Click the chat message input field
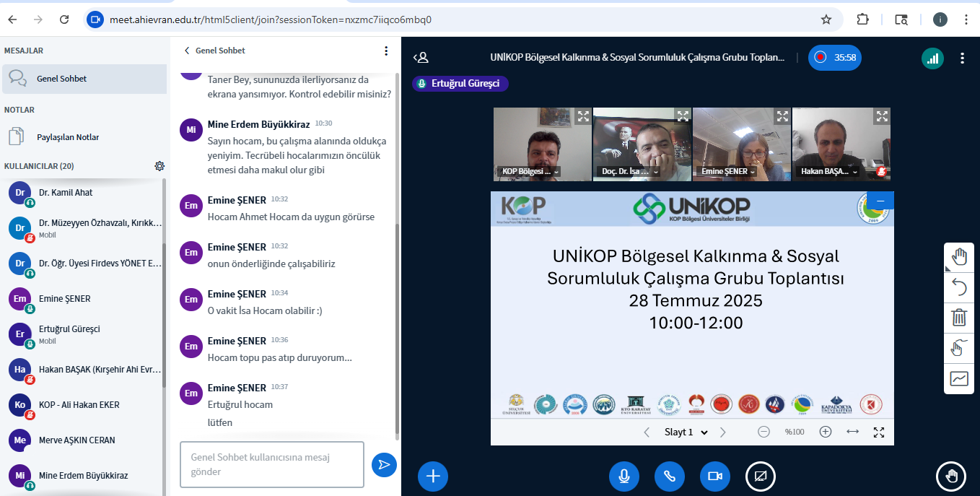This screenshot has height=496, width=980. point(271,464)
